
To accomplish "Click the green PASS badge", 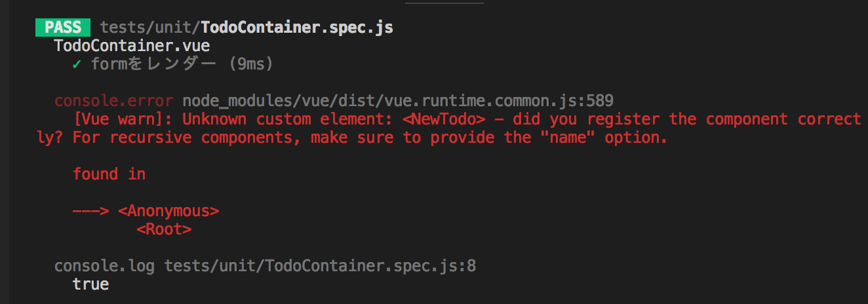I will pyautogui.click(x=63, y=28).
